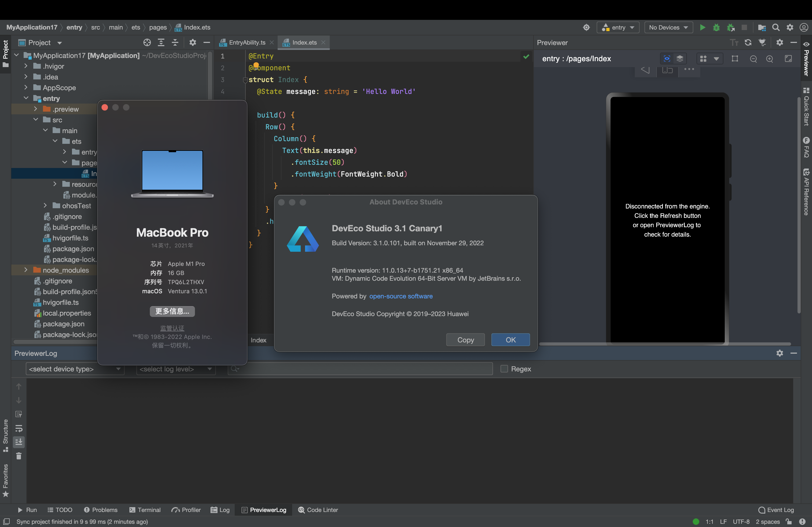Toggle the Previewer side tab on the right
Viewport: 812px width, 527px height.
point(806,59)
